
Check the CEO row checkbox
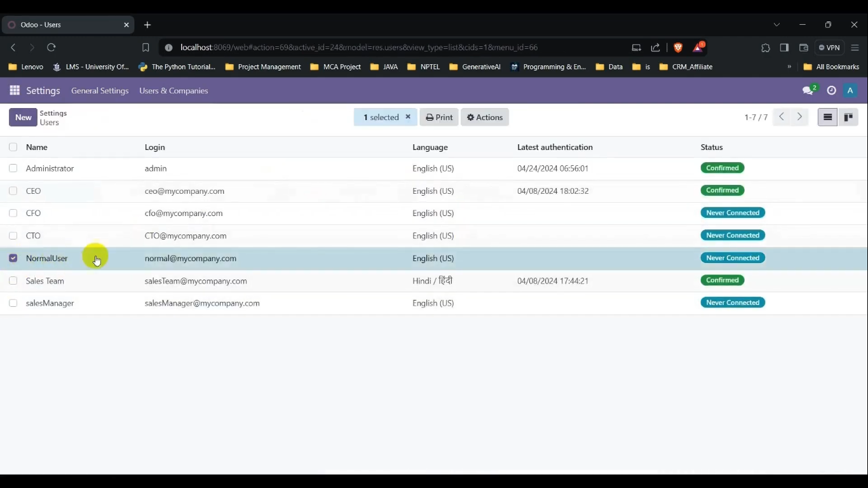pyautogui.click(x=13, y=191)
